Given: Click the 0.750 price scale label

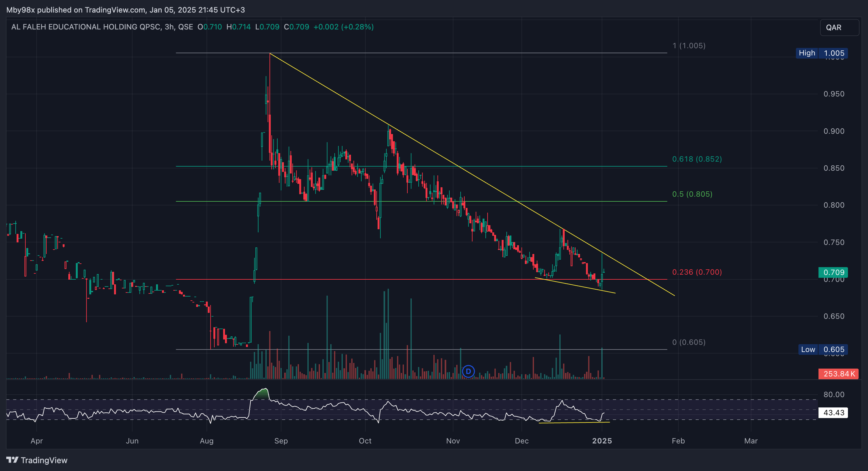Looking at the screenshot, I should [x=834, y=242].
